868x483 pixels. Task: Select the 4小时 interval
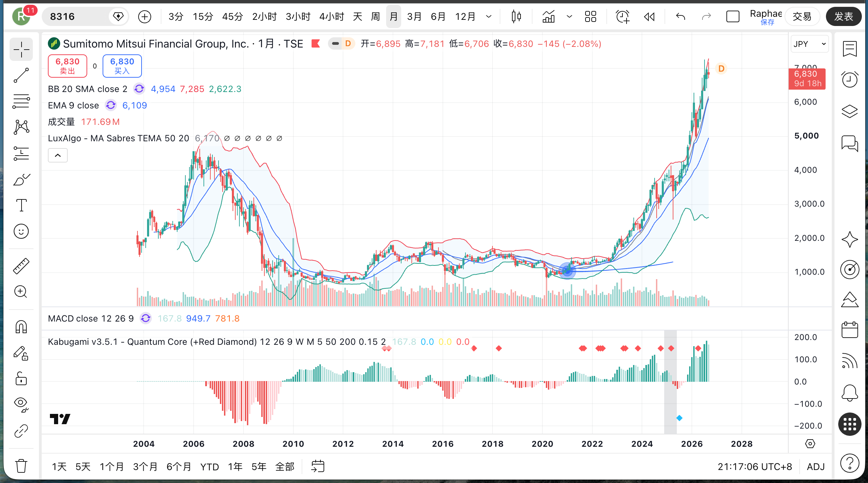[331, 16]
